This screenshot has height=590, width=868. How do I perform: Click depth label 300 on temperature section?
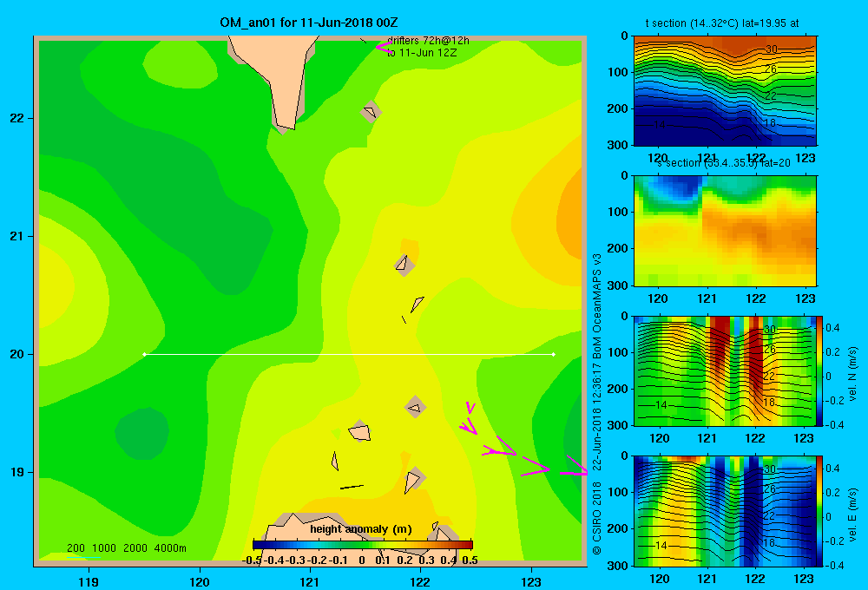(617, 145)
